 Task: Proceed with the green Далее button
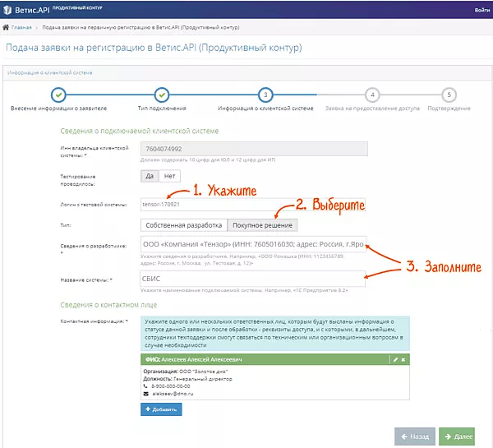pyautogui.click(x=457, y=437)
